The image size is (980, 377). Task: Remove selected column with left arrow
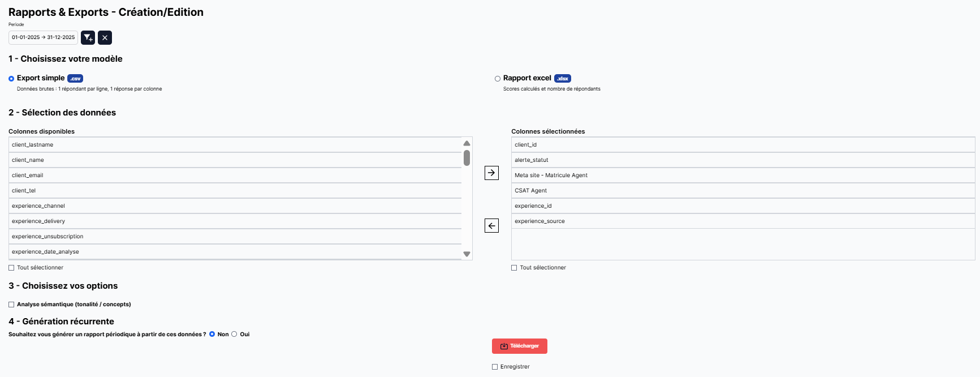click(491, 226)
